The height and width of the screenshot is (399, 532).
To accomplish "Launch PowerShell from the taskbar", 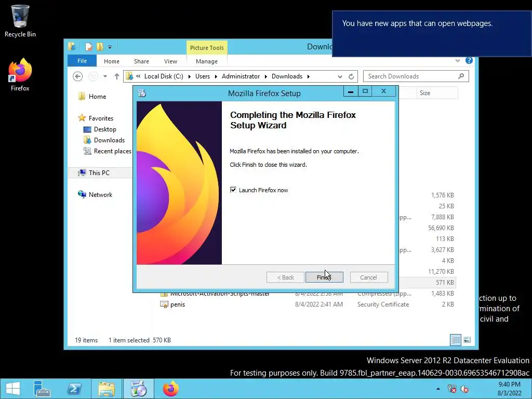I will 74,389.
